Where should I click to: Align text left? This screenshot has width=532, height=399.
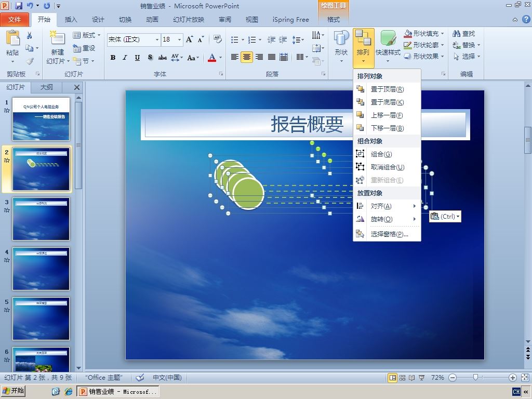234,57
